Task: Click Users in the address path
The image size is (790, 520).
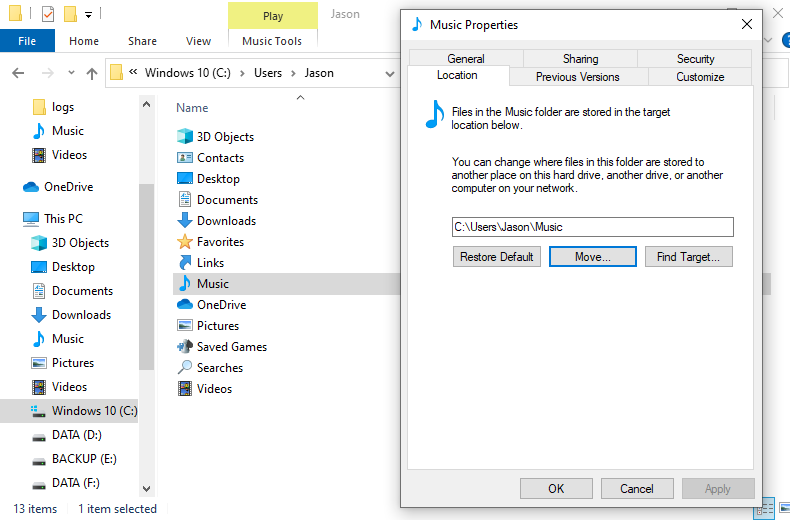Action: [x=268, y=73]
